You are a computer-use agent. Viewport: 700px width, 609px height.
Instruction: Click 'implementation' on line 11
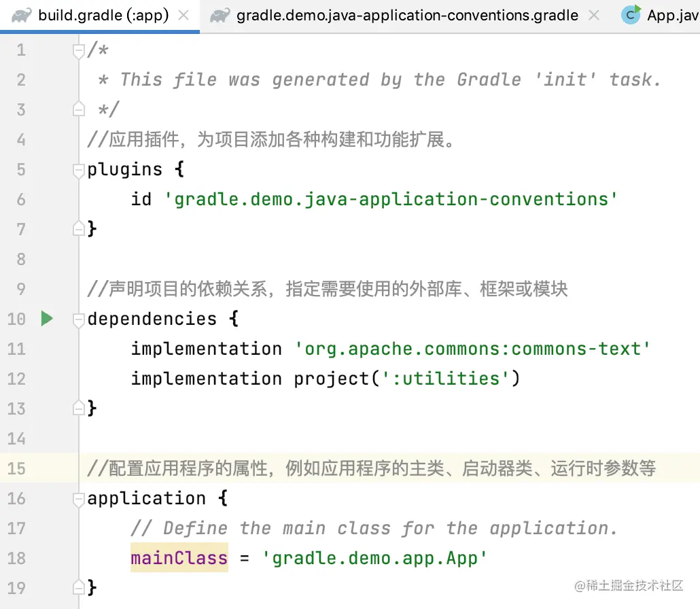(x=206, y=349)
